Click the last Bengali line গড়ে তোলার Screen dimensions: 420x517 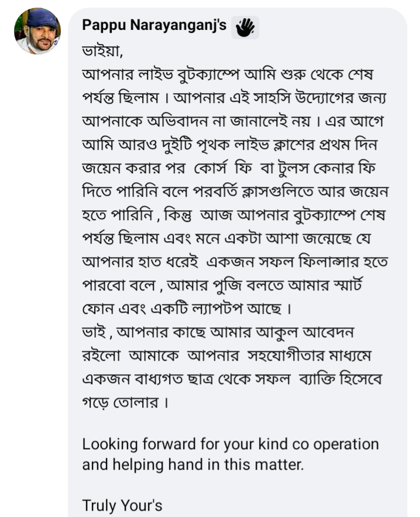[125, 403]
